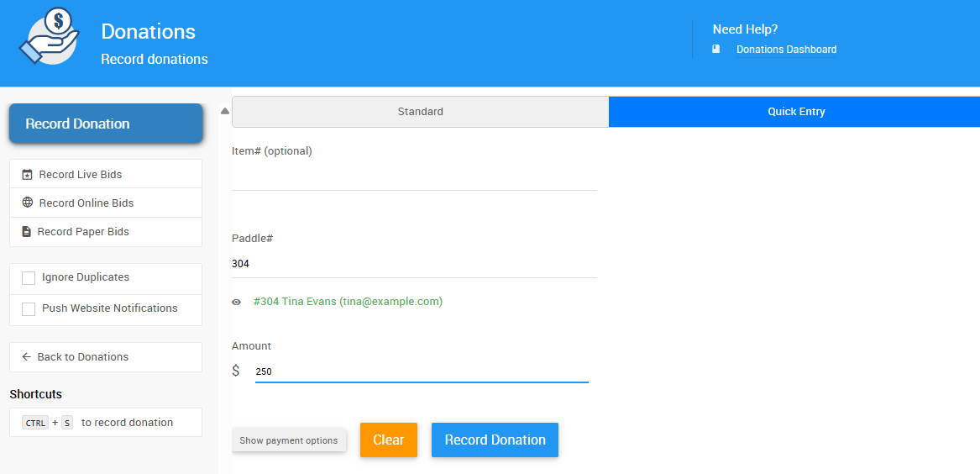Open Record Paper Bids
The image size is (980, 474).
pos(106,231)
